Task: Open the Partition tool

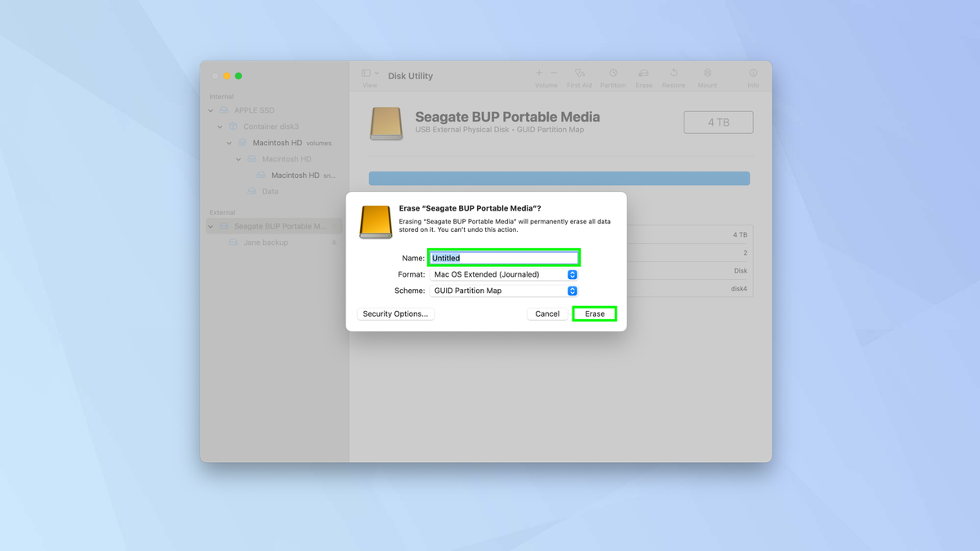Action: pyautogui.click(x=612, y=76)
